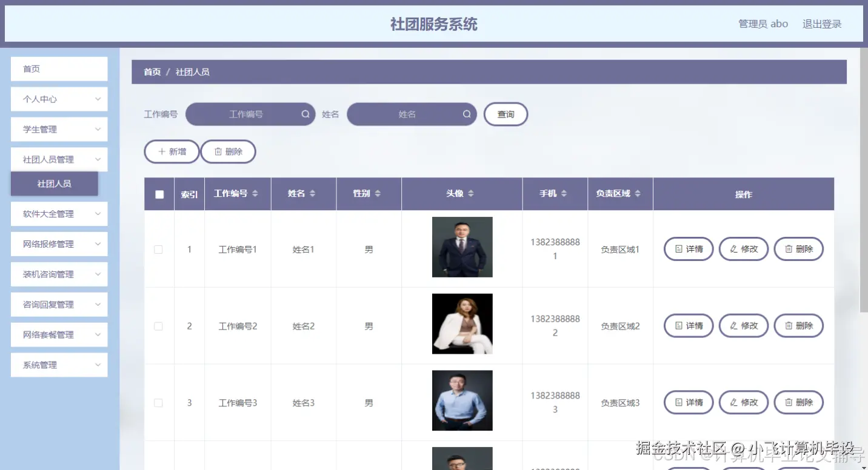Sort by 手机 column arrows
This screenshot has height=470, width=868.
tap(564, 193)
